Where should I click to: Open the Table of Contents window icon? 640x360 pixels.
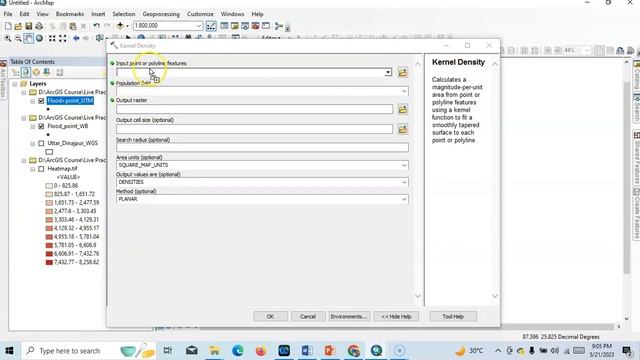click(x=224, y=26)
